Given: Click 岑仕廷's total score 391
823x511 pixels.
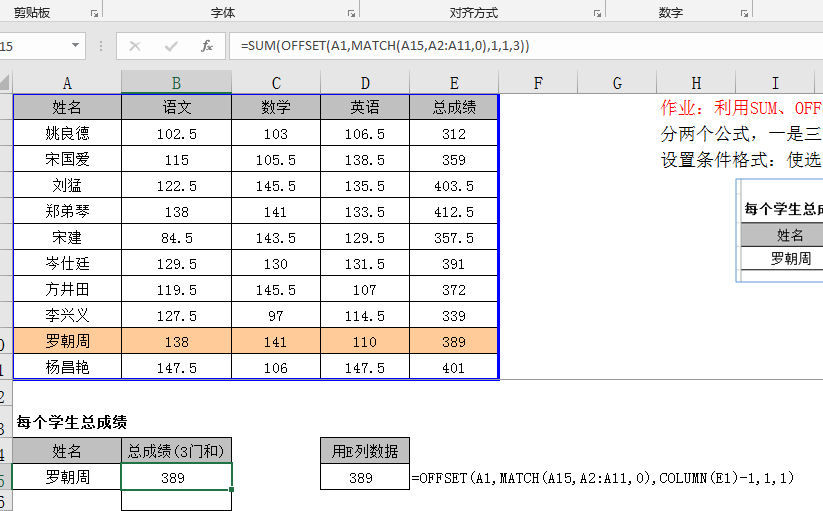Looking at the screenshot, I should coord(454,263).
